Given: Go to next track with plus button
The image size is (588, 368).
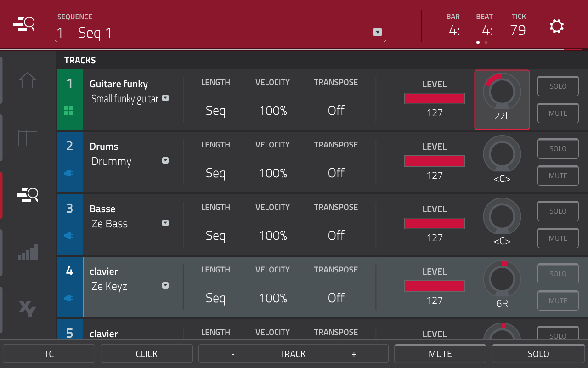Looking at the screenshot, I should click(354, 354).
